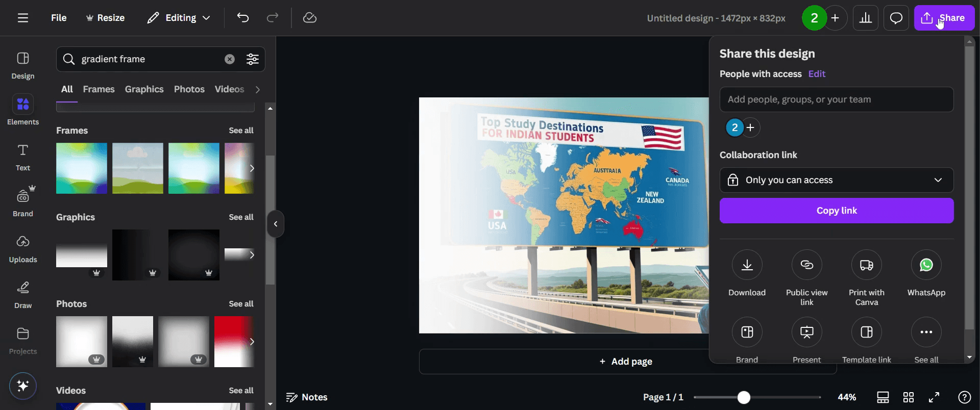See all share options ellipsis
This screenshot has width=980, height=410.
[926, 332]
